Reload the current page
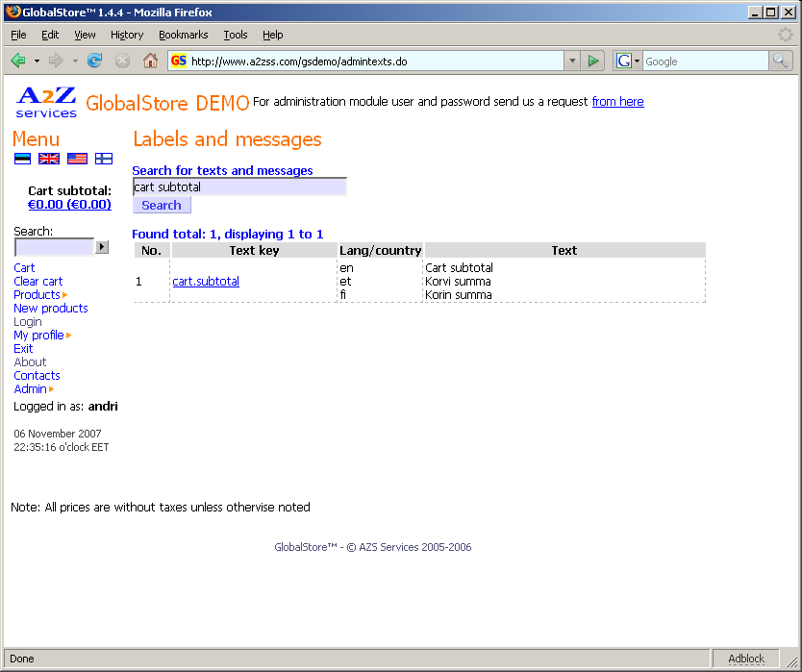802x672 pixels. tap(94, 61)
